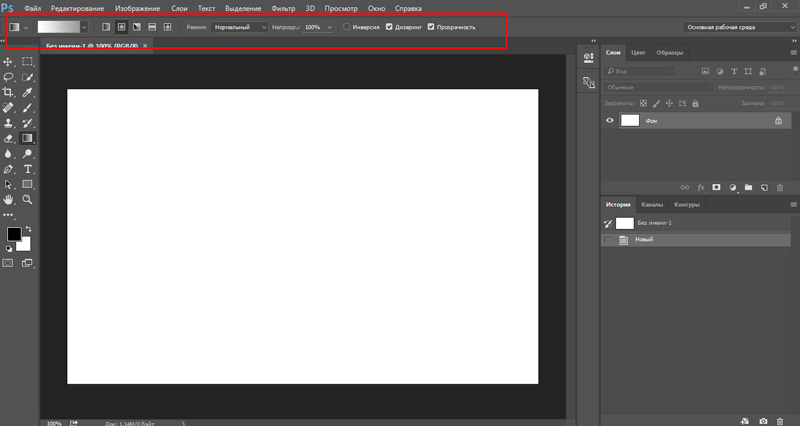Change the screen mode
This screenshot has height=426, width=800.
coord(27,263)
